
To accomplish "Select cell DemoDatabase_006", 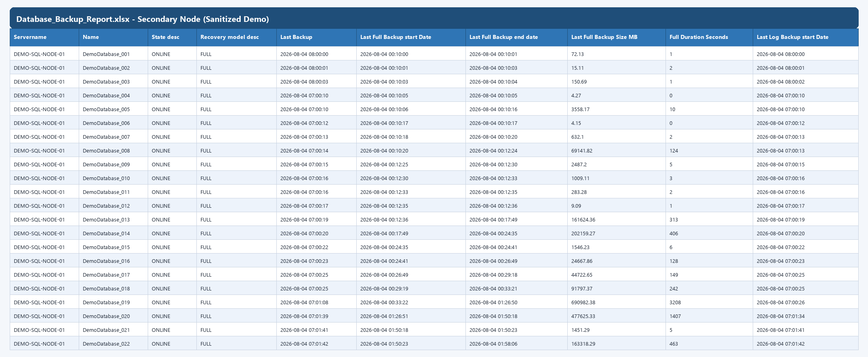I will click(x=113, y=123).
